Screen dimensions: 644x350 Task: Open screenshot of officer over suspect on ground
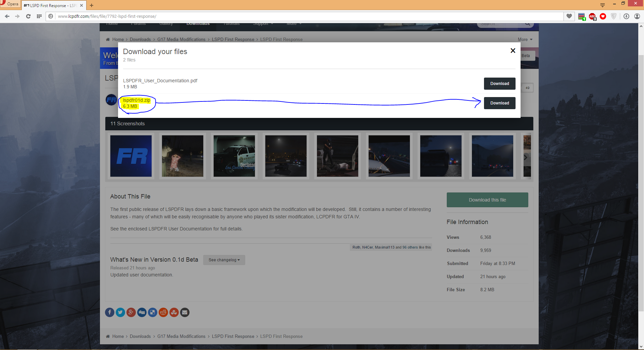337,156
